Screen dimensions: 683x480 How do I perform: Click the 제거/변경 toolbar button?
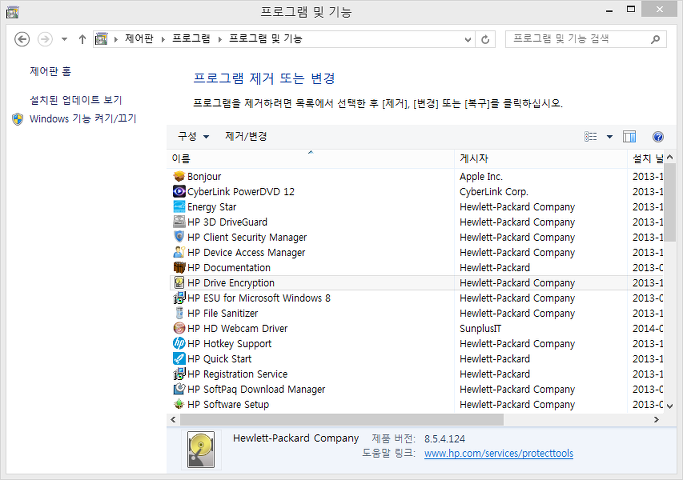click(246, 137)
